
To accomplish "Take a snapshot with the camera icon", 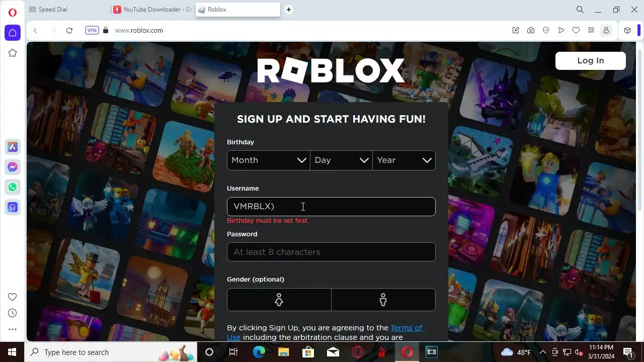I will (531, 30).
